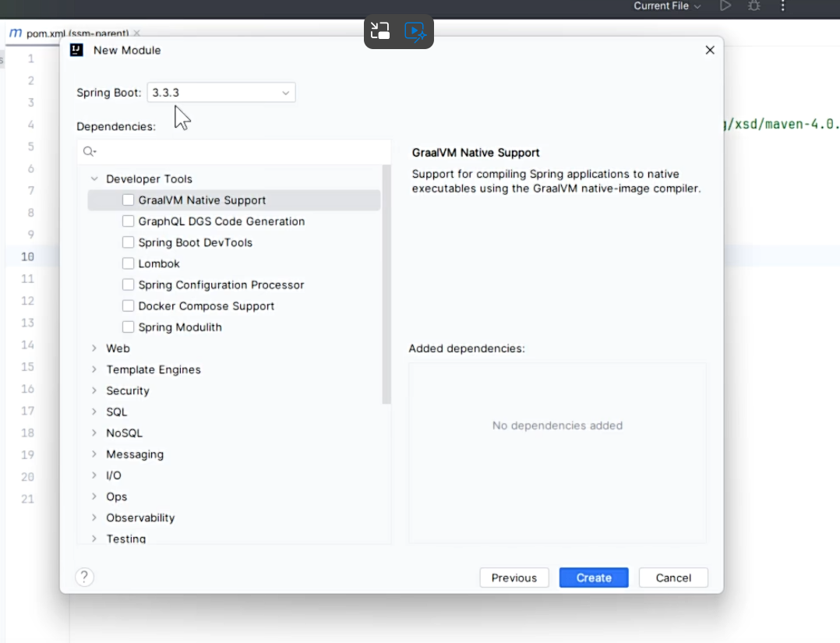Screen dimensions: 840x643
Task: Check Docker Compose Support
Action: [x=128, y=306]
